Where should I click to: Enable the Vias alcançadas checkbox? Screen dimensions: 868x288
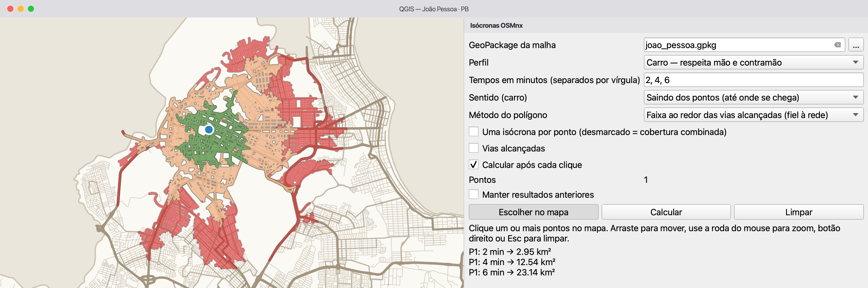(x=474, y=148)
